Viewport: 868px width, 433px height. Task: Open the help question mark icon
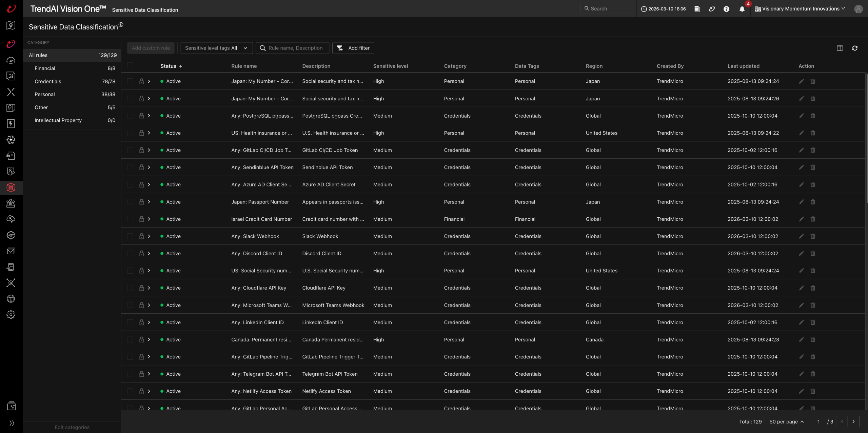pyautogui.click(x=726, y=9)
